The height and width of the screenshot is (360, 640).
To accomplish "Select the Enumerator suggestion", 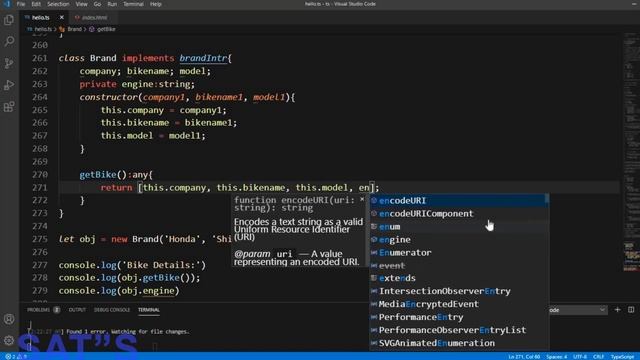I will (x=457, y=253).
